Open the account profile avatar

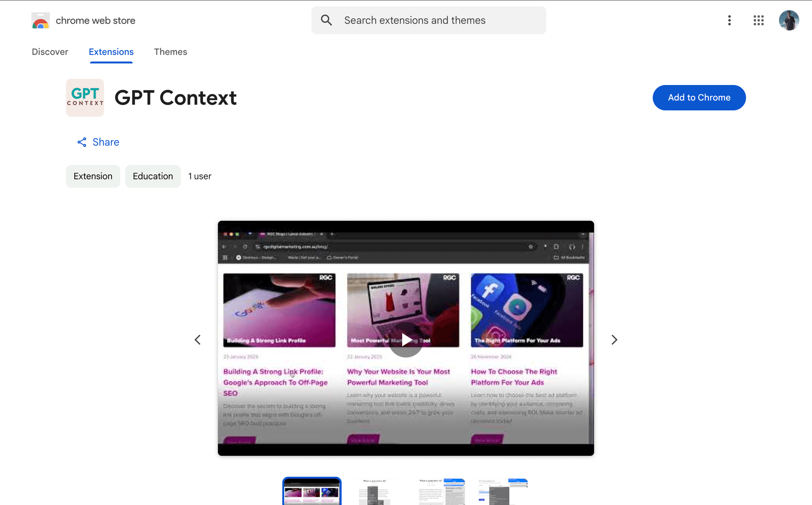tap(789, 20)
